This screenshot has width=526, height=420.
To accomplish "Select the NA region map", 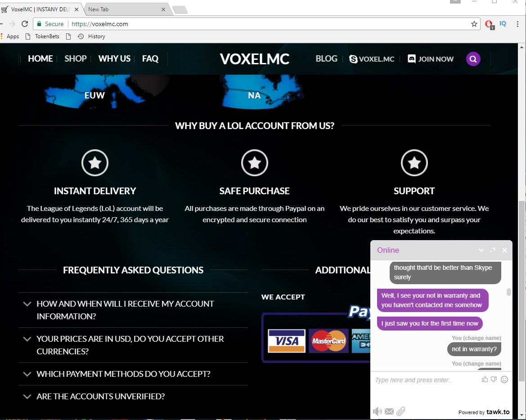I will [262, 92].
